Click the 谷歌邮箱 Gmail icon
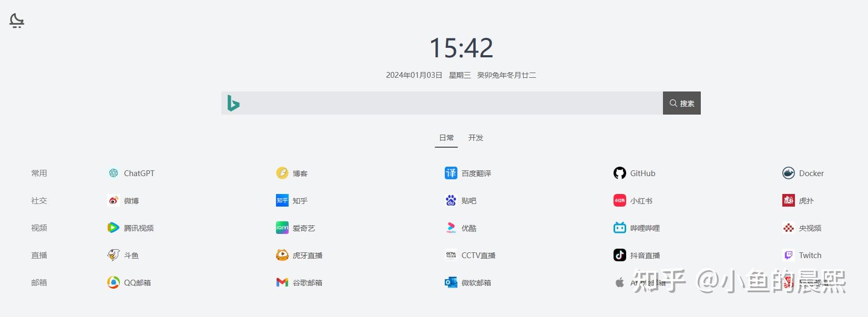This screenshot has width=868, height=317. point(282,282)
